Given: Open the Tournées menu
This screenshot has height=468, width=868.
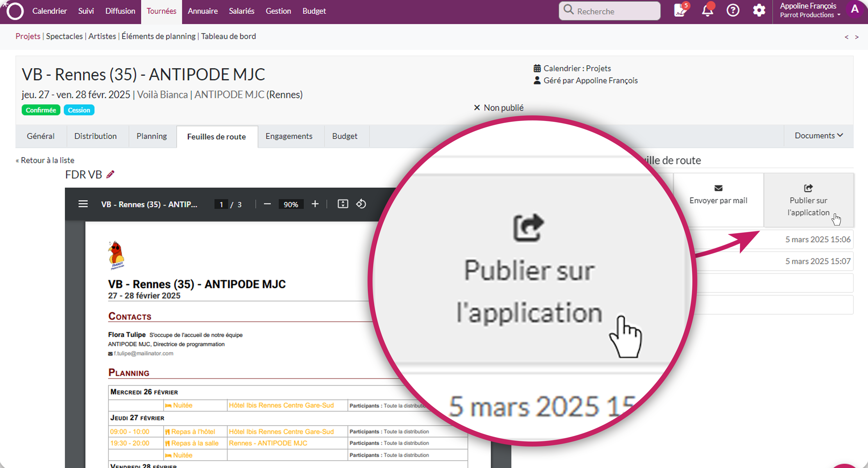Looking at the screenshot, I should click(161, 11).
